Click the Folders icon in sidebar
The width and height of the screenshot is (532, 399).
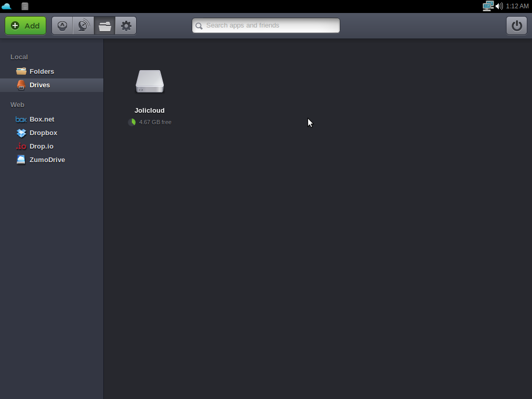tap(21, 71)
